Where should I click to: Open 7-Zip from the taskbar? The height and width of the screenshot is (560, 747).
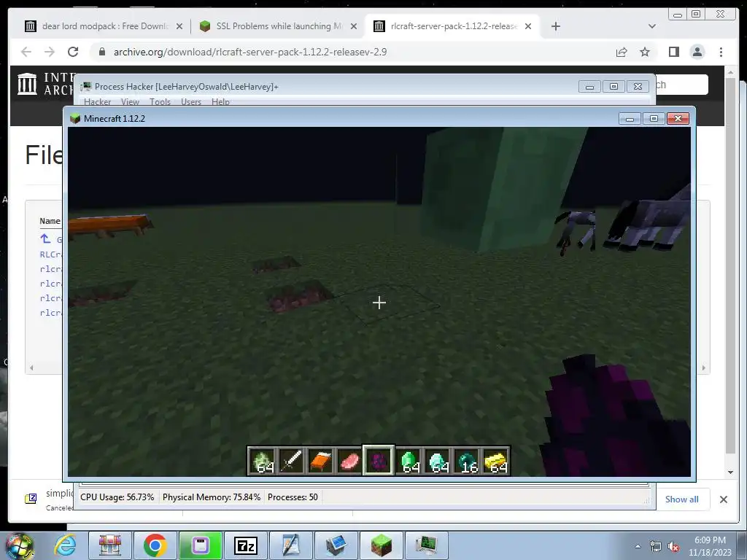pyautogui.click(x=246, y=545)
